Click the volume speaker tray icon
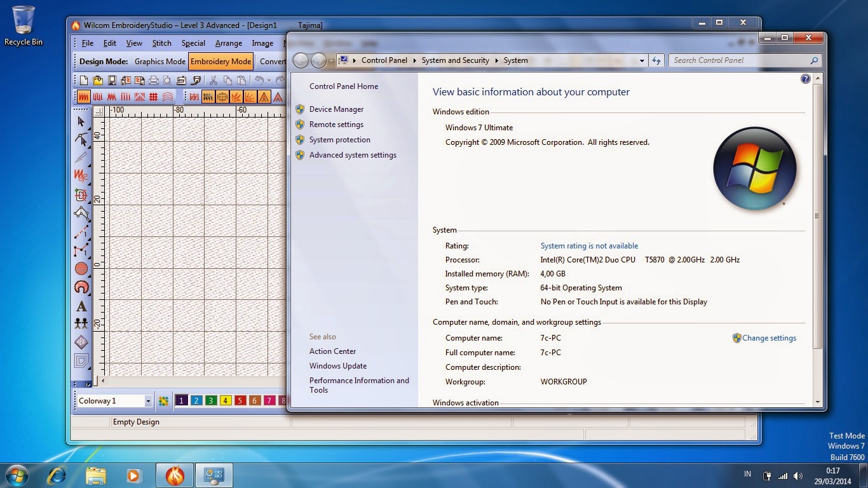This screenshot has height=488, width=868. [x=798, y=475]
